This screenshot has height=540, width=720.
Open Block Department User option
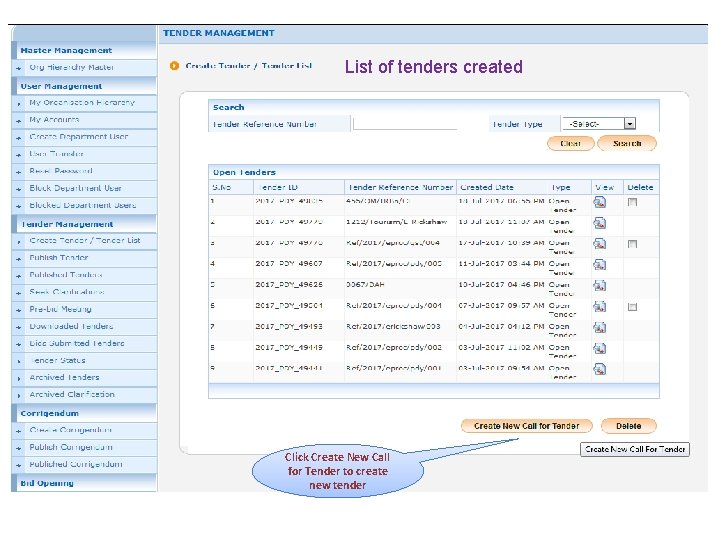(x=84, y=188)
